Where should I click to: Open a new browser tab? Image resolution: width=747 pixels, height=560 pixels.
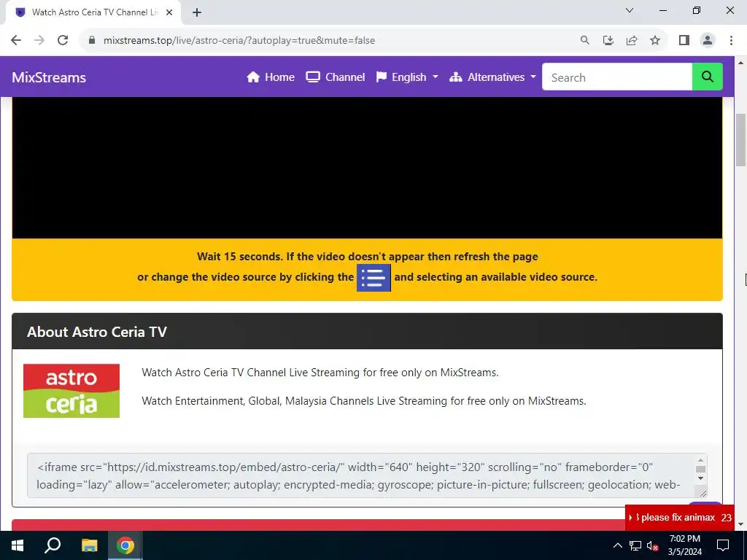click(x=197, y=12)
